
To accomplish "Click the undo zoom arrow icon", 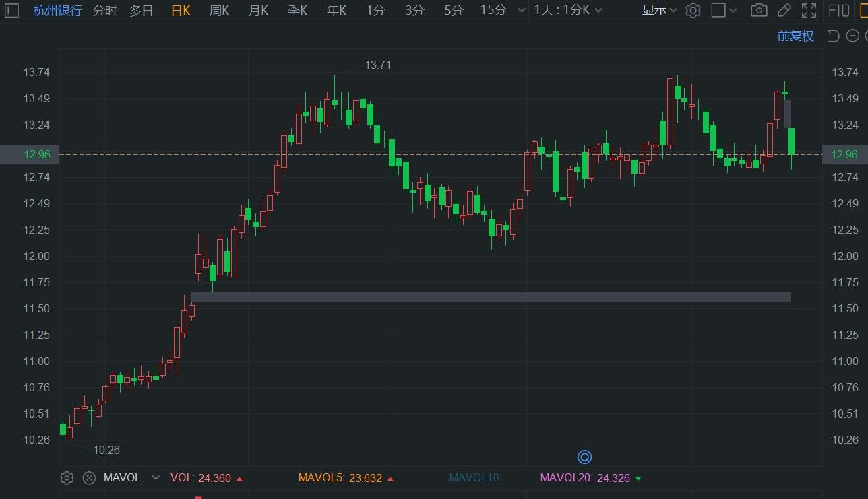I will [x=833, y=36].
